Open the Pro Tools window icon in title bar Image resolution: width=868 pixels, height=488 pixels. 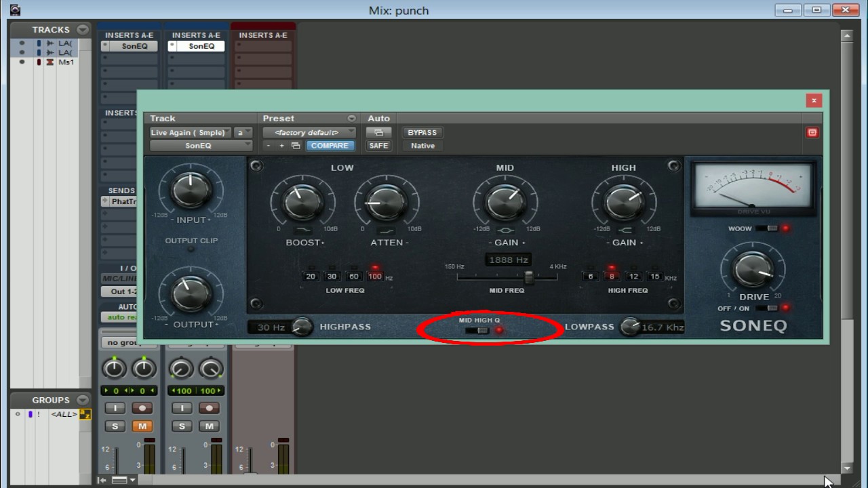15,10
